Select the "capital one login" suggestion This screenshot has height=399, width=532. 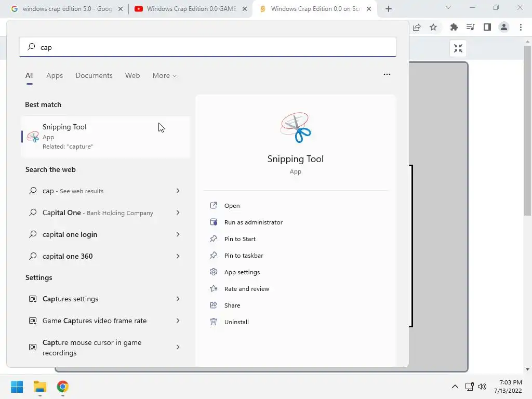coord(105,234)
